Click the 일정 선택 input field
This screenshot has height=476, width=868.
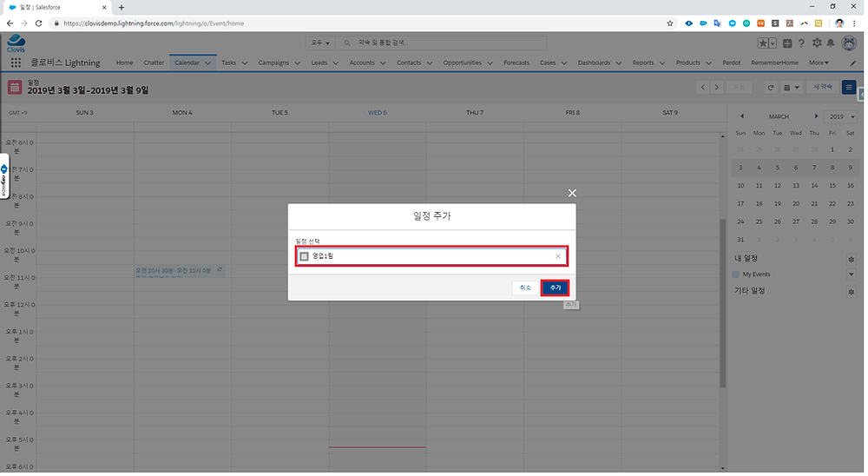[433, 257]
